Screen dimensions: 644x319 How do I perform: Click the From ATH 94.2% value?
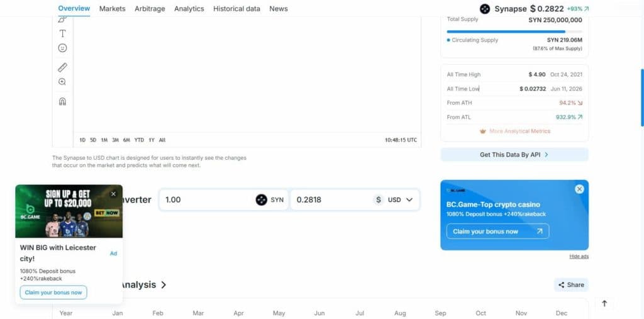(x=570, y=103)
